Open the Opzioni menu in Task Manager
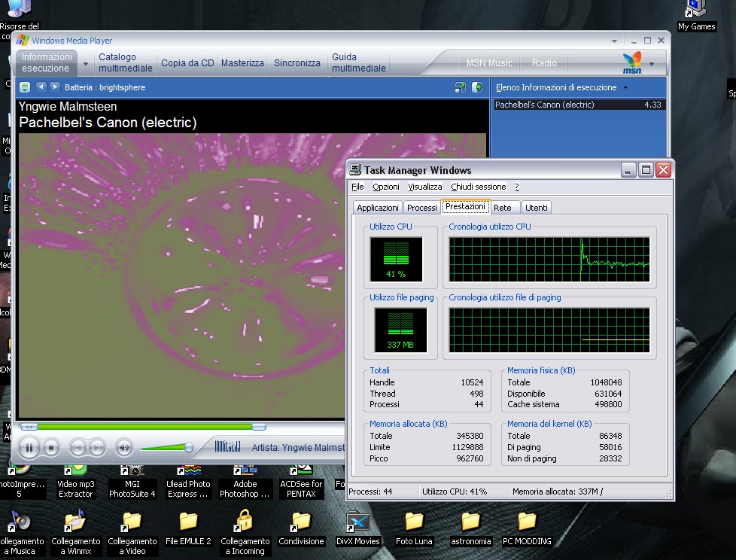Image resolution: width=736 pixels, height=560 pixels. [x=386, y=187]
